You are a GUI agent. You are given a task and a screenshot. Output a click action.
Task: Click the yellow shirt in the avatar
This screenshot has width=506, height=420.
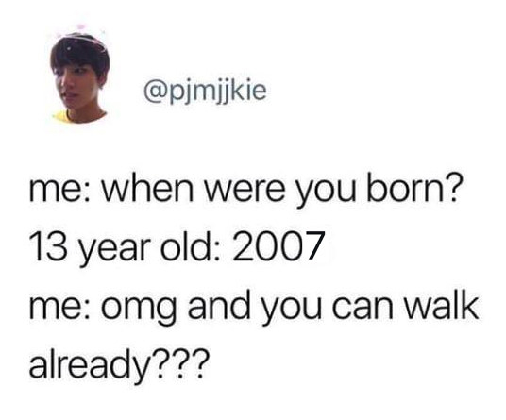pyautogui.click(x=61, y=116)
